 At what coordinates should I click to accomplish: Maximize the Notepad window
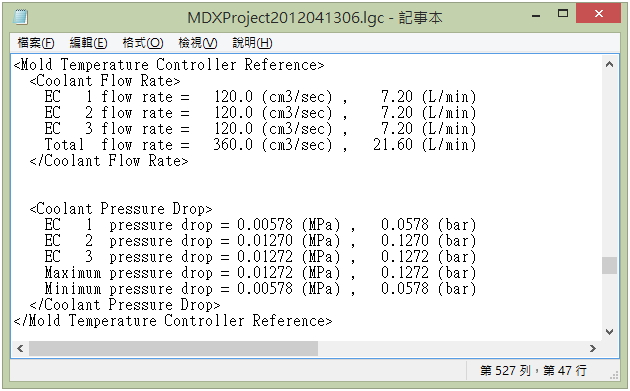[x=563, y=14]
